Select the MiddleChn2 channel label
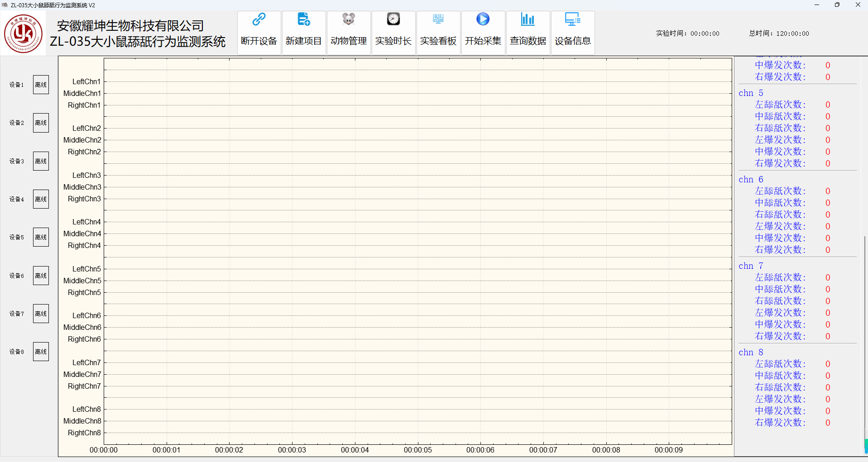868x462 pixels. [82, 140]
